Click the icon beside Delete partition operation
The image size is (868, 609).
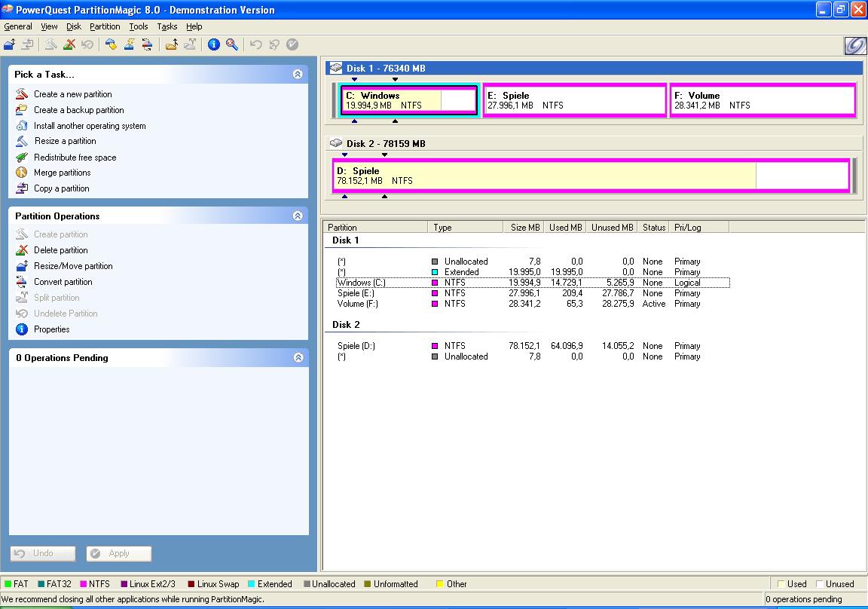[22, 250]
